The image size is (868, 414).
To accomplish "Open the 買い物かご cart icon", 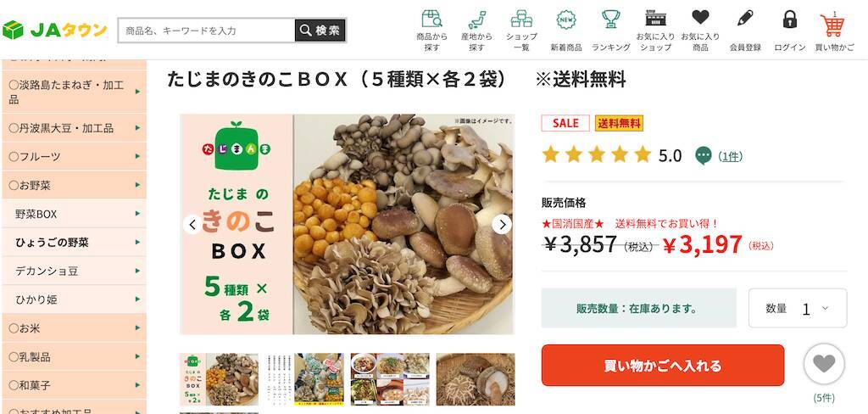I will coord(833,25).
